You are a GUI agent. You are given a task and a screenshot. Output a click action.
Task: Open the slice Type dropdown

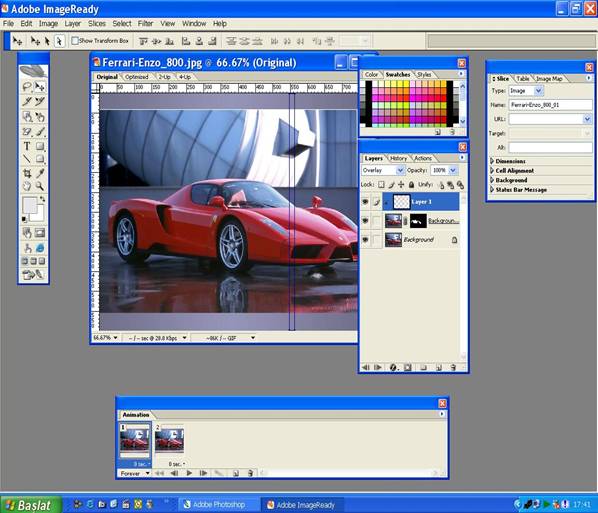point(538,91)
